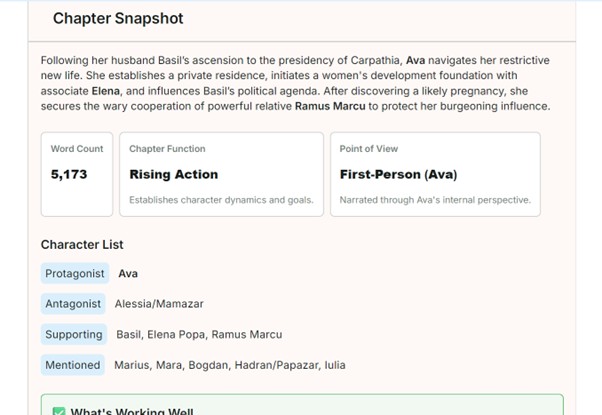Image resolution: width=602 pixels, height=415 pixels.
Task: Click the Basil, Elena Popa, Ramus Marcu text
Action: (x=199, y=334)
